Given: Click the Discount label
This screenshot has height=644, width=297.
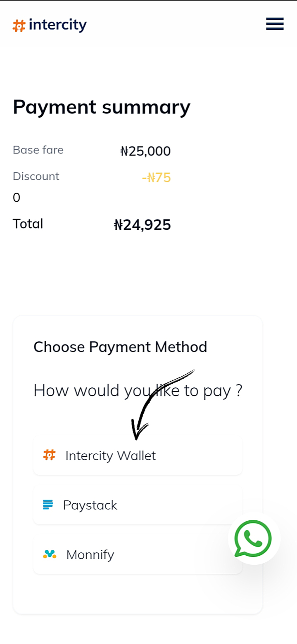Looking at the screenshot, I should pos(36,176).
